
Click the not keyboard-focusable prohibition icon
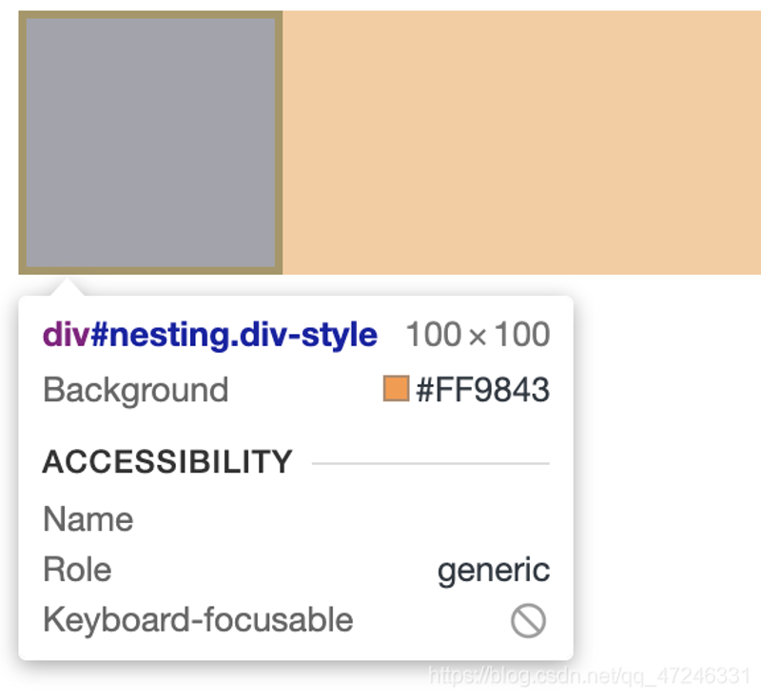(x=528, y=620)
